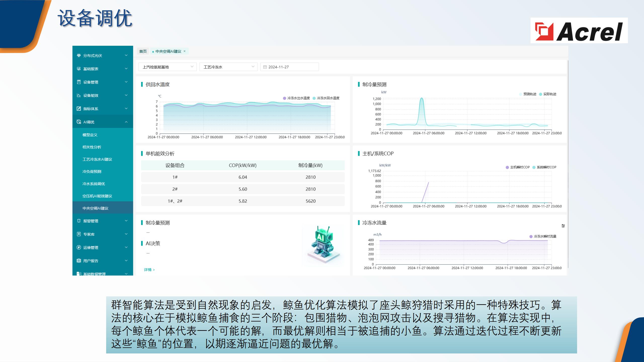Open the 工艺冷冻水 system dropdown
Image resolution: width=644 pixels, height=362 pixels.
(228, 67)
